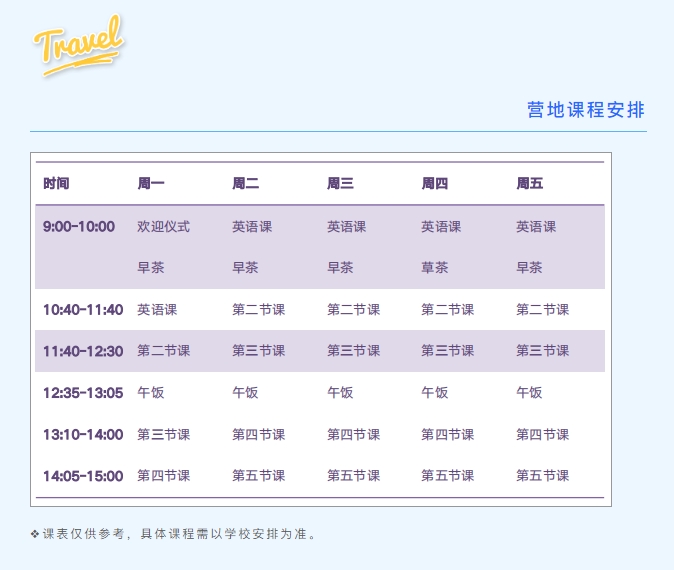Viewport: 674px width, 570px height.
Task: Click the 欢迎仪式 cell on Monday
Action: tap(163, 227)
